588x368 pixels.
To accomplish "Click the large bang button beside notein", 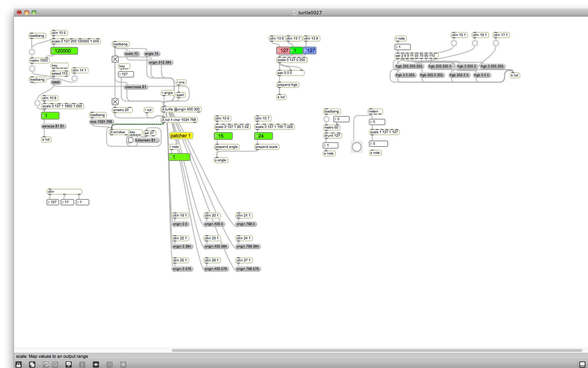I will tap(357, 147).
